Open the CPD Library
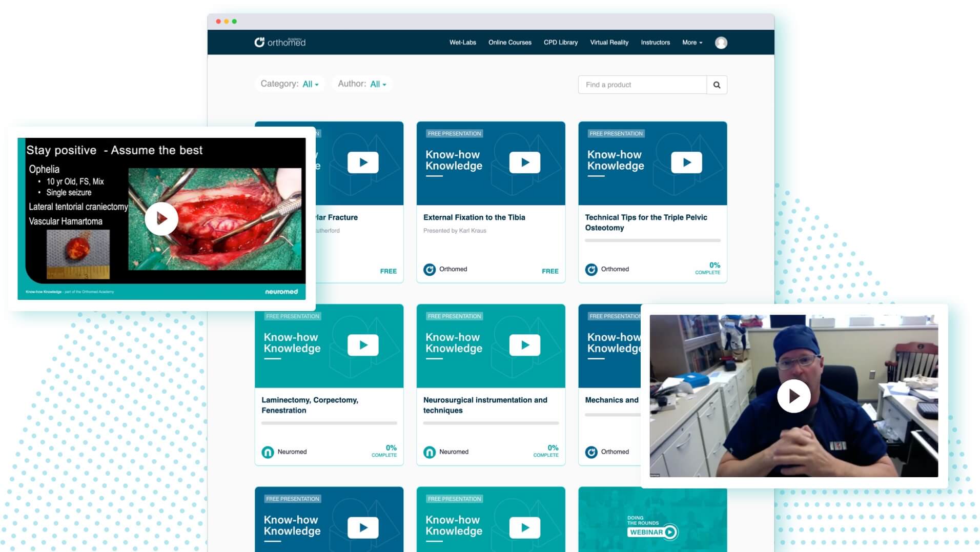Viewport: 980px width, 552px height. point(560,43)
